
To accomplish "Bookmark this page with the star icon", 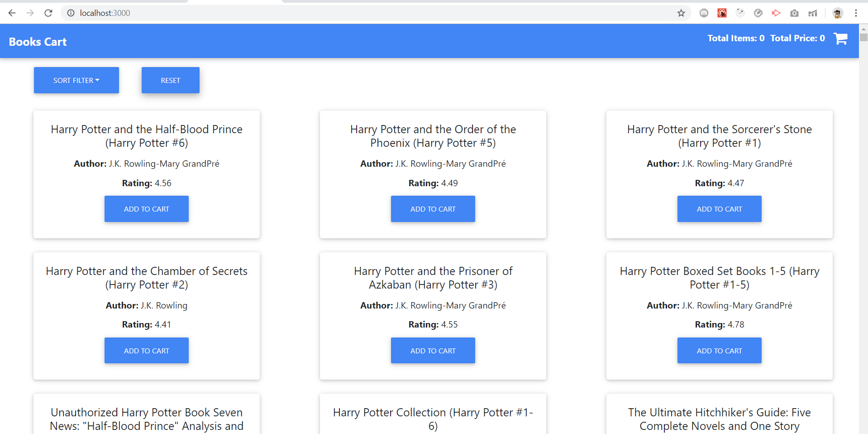I will coord(681,13).
